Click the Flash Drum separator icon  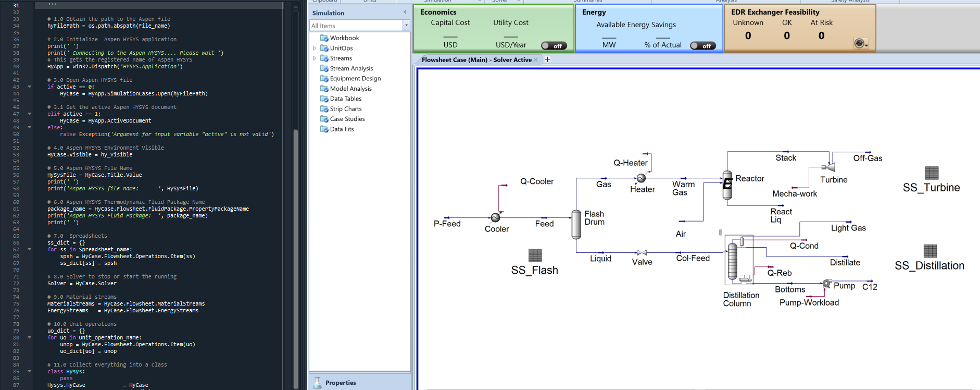[x=576, y=224]
